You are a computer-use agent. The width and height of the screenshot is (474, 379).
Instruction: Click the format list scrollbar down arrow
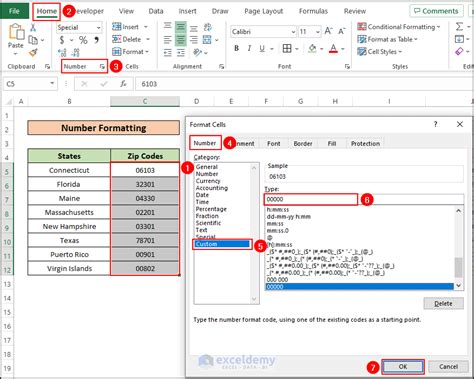pos(458,285)
